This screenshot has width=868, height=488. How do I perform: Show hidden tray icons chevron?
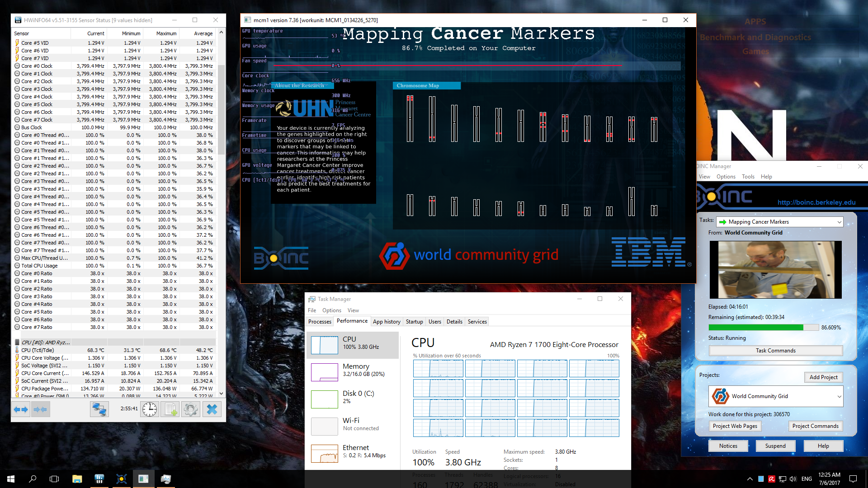[750, 479]
